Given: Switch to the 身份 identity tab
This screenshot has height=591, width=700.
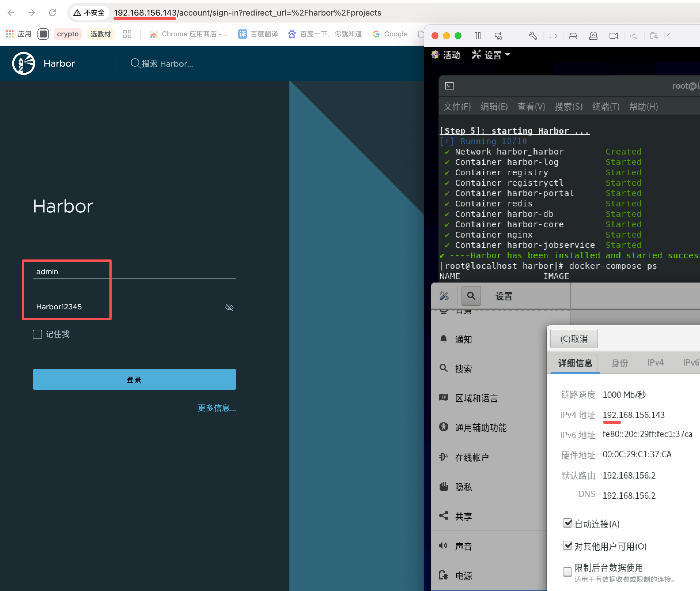Looking at the screenshot, I should pos(619,363).
